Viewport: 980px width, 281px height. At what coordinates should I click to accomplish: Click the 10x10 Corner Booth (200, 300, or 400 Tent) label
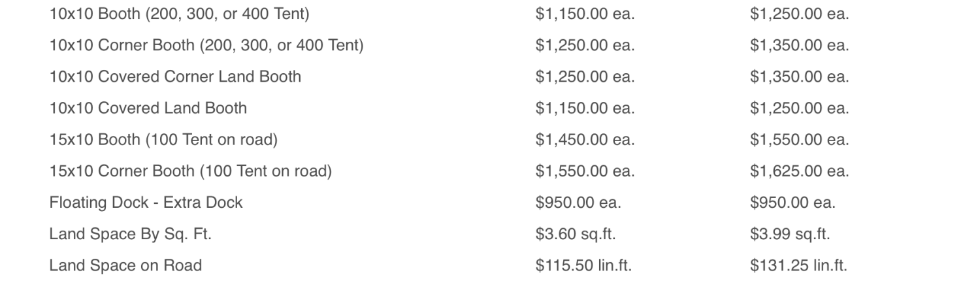pyautogui.click(x=206, y=46)
